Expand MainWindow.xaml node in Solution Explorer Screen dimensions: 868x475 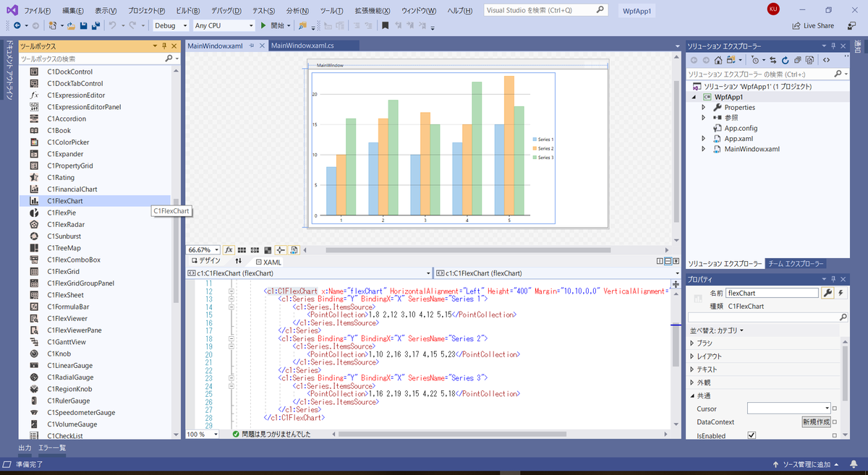pos(703,149)
